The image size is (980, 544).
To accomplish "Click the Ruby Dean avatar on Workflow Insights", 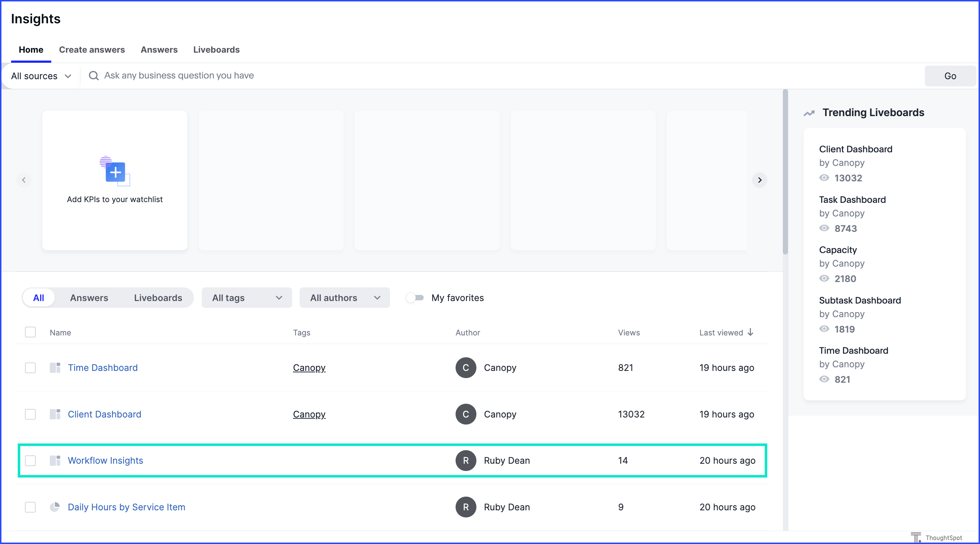I will pos(466,460).
